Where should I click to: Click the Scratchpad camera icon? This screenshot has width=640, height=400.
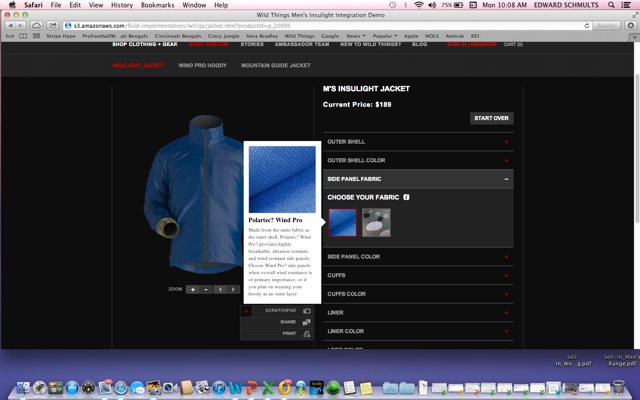tap(307, 311)
